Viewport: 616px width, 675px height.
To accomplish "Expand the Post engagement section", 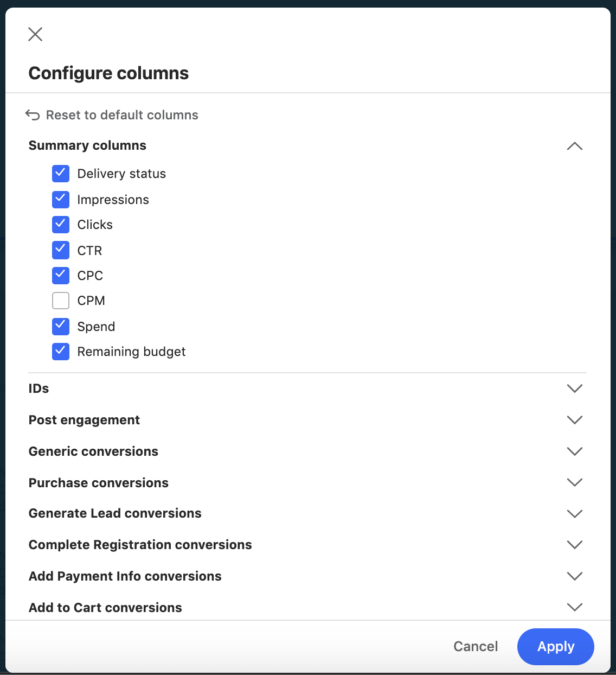I will [x=574, y=420].
